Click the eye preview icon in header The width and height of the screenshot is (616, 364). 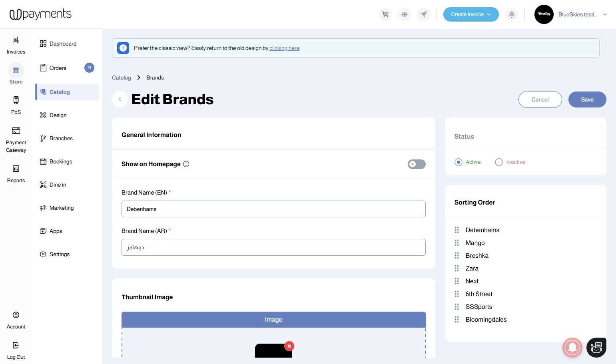pos(405,14)
